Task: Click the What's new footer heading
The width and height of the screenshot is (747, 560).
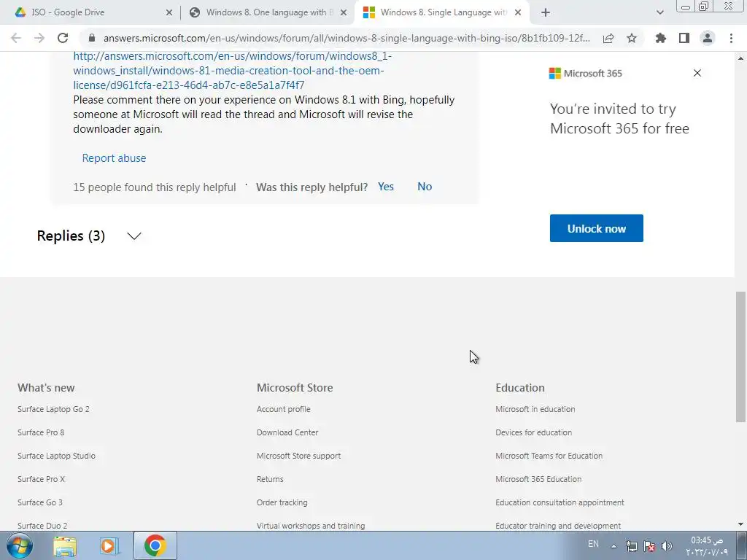Action: (x=46, y=388)
